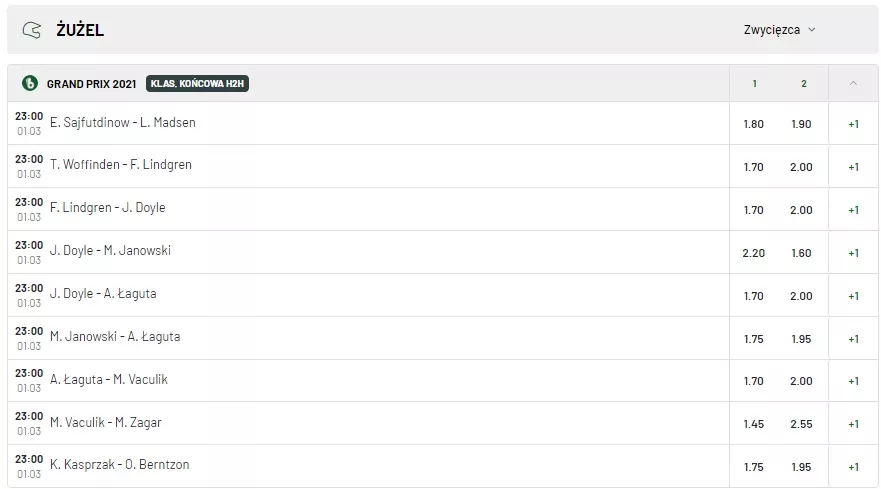Expand +1 markets for Łaguta - Vaculik

[x=853, y=381]
